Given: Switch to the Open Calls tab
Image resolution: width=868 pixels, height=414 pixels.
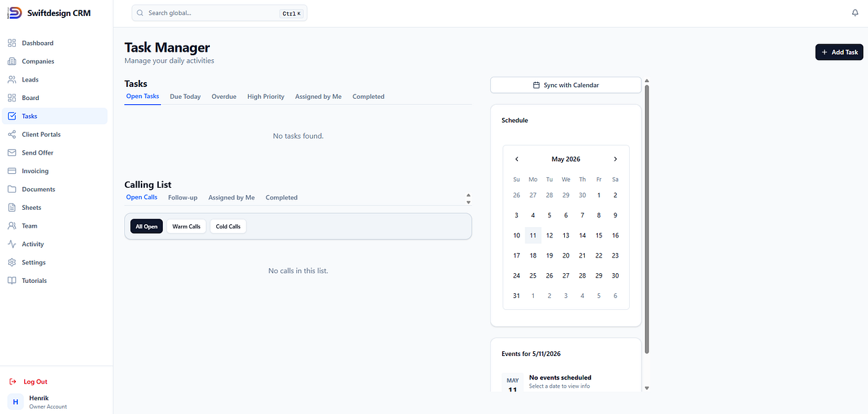Looking at the screenshot, I should 142,197.
